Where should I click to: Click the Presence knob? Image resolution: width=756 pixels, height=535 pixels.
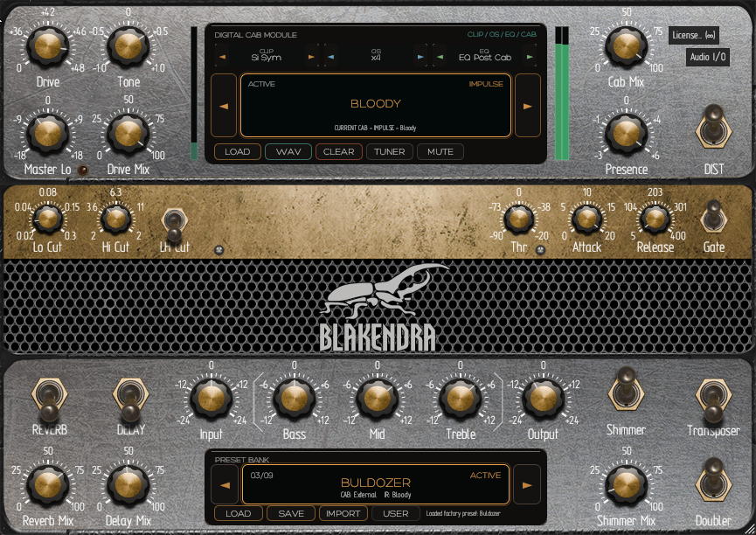(x=626, y=133)
